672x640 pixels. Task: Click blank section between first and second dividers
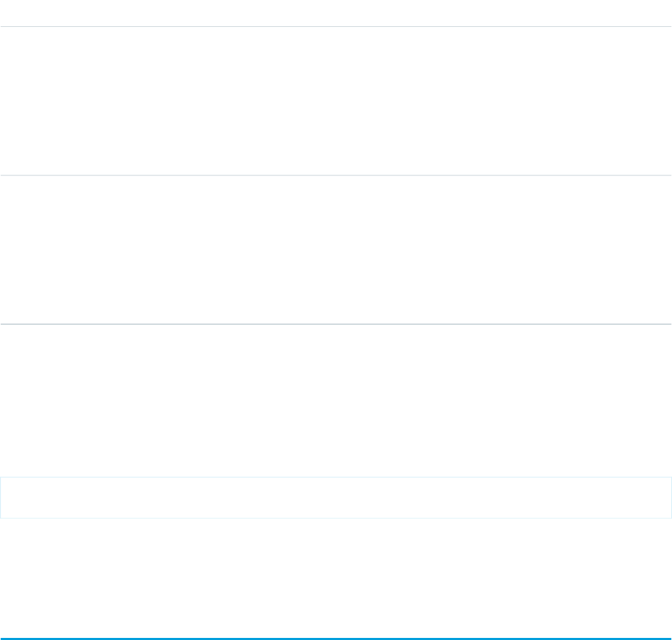[x=336, y=101]
